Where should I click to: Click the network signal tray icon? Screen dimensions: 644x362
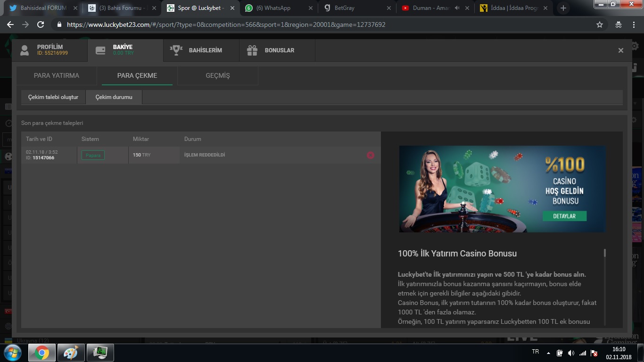pos(582,353)
